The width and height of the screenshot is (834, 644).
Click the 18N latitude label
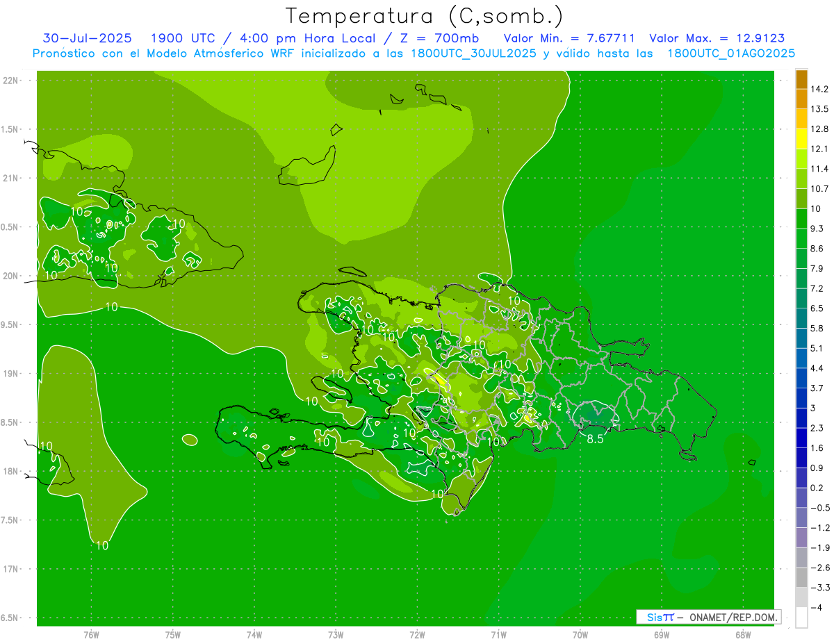click(12, 471)
